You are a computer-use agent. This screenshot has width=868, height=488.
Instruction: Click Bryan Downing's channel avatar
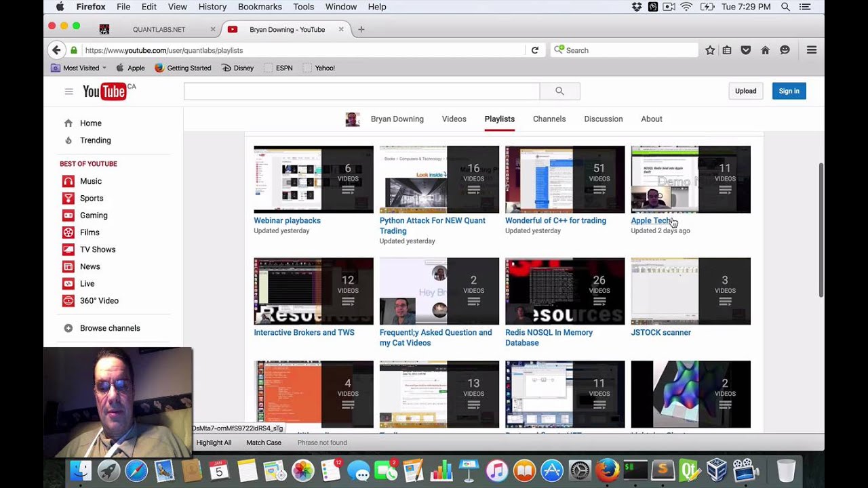click(353, 119)
